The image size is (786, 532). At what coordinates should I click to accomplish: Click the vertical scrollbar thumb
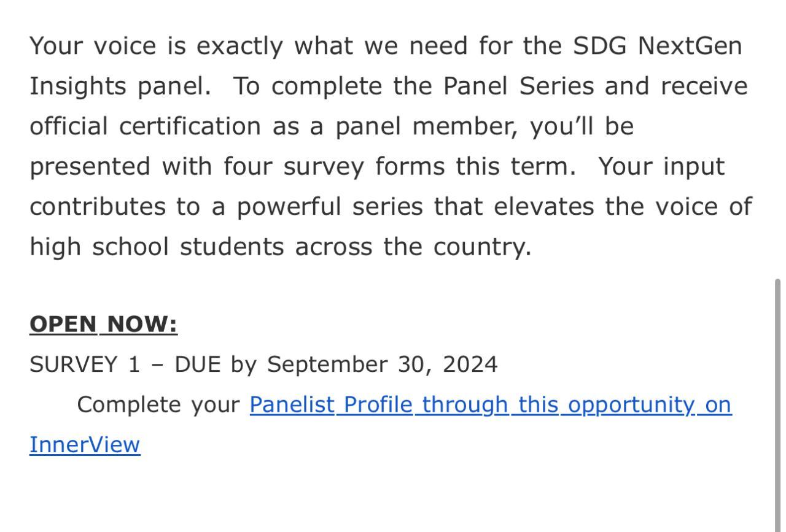pyautogui.click(x=778, y=399)
